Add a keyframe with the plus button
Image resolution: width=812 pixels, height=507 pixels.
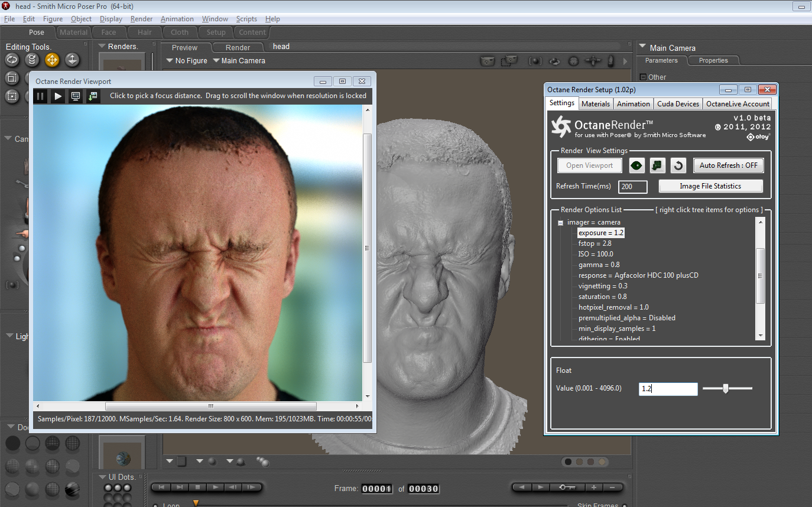pos(594,487)
